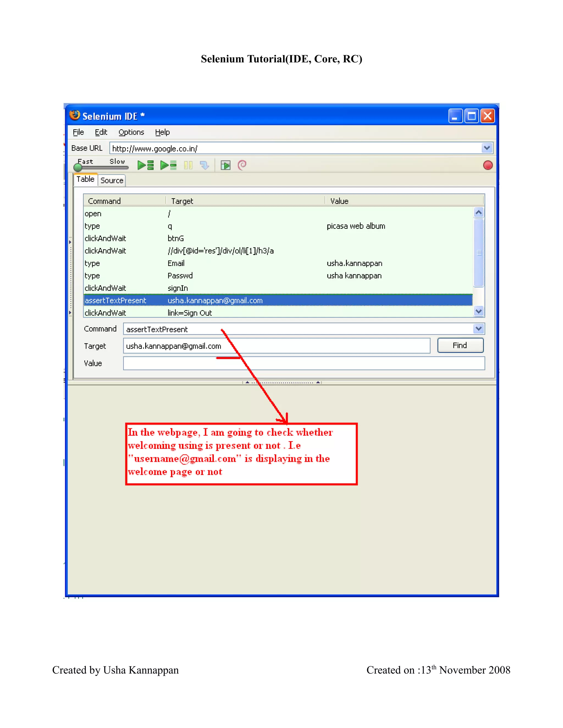Click the empty Value input field
Viewport: 563px width, 728px height.
tap(304, 363)
